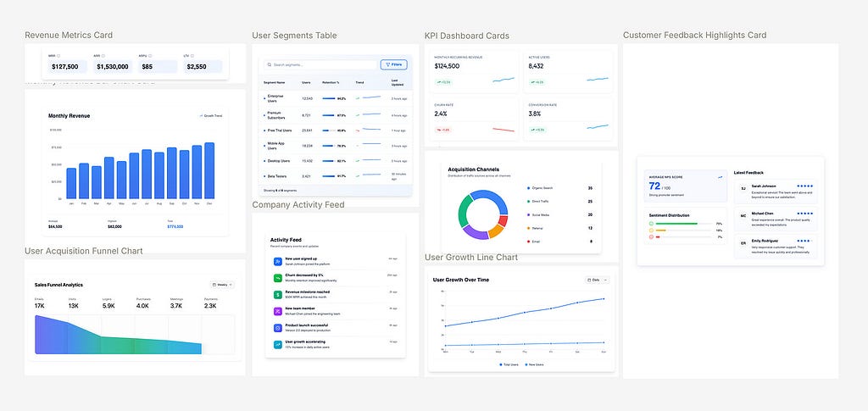Image resolution: width=868 pixels, height=411 pixels.
Task: Open the Daily dropdown in User Growth
Action: tap(597, 280)
